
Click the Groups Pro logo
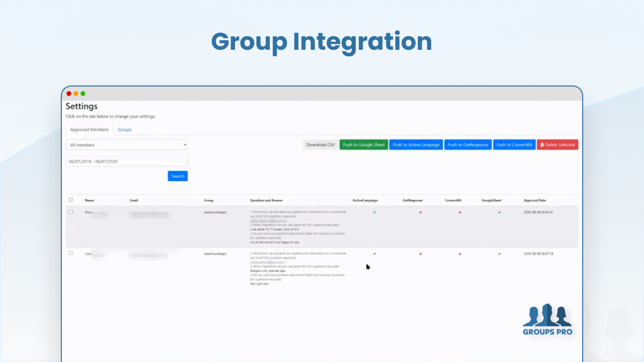tap(547, 319)
